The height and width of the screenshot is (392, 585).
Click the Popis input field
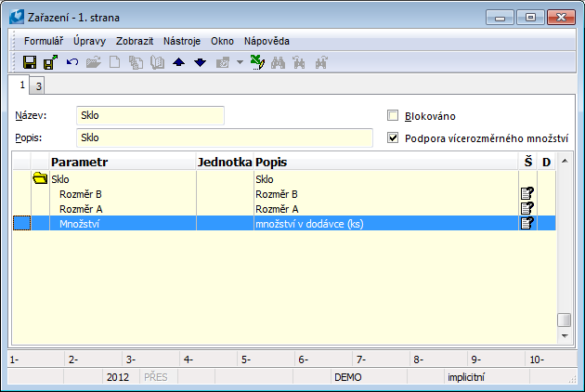tap(225, 137)
